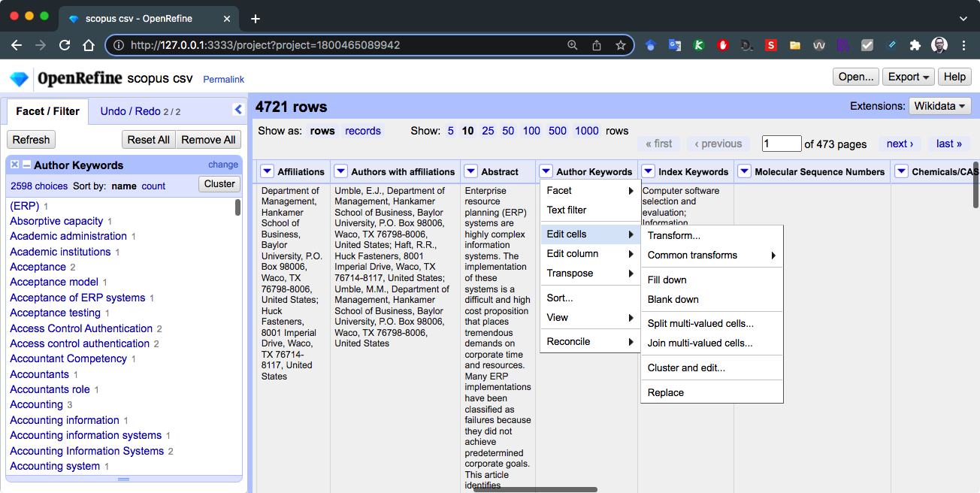Click the OpenRefine diamond logo
This screenshot has height=493, width=980.
[19, 78]
